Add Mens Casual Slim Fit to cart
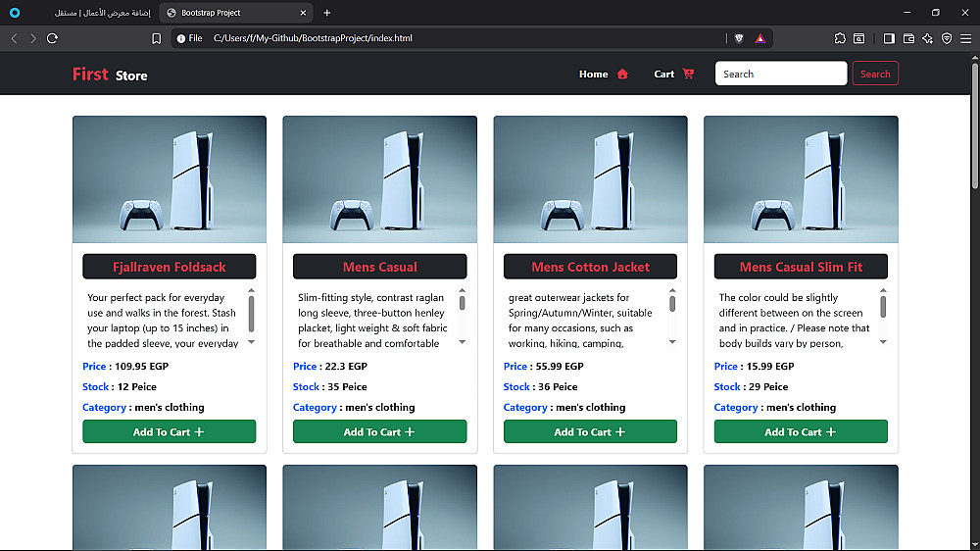 [x=801, y=431]
